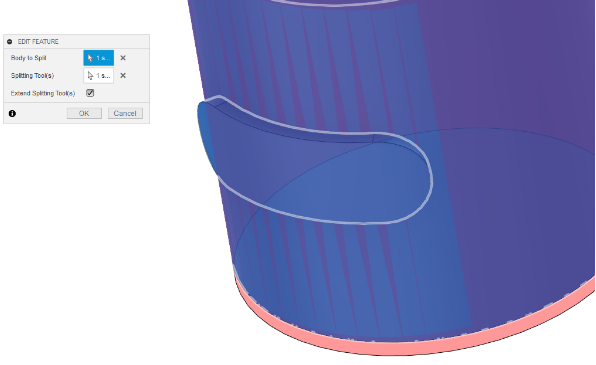Image resolution: width=596 pixels, height=365 pixels.
Task: Cancel the edit feature operation
Action: click(125, 113)
